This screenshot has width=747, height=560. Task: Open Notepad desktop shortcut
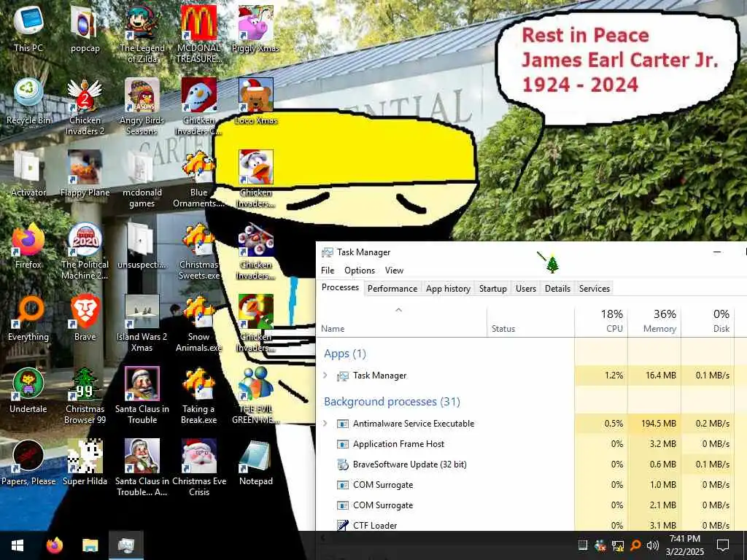256,462
